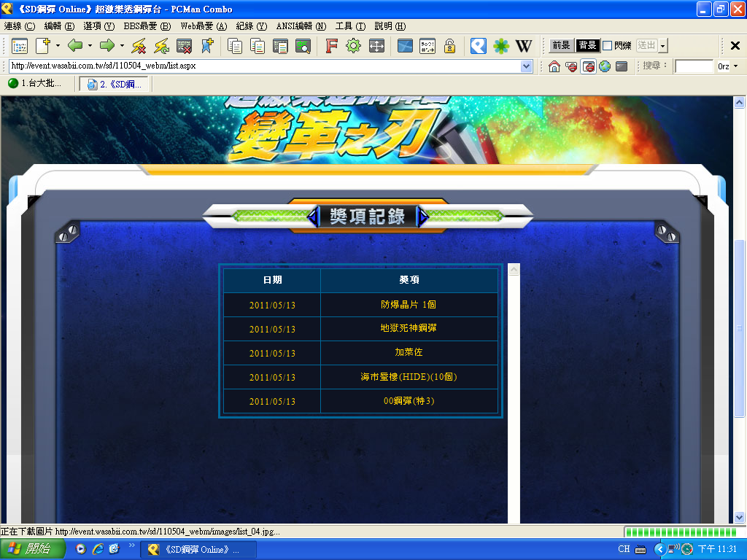
Task: Go to home page icon
Action: (x=554, y=66)
